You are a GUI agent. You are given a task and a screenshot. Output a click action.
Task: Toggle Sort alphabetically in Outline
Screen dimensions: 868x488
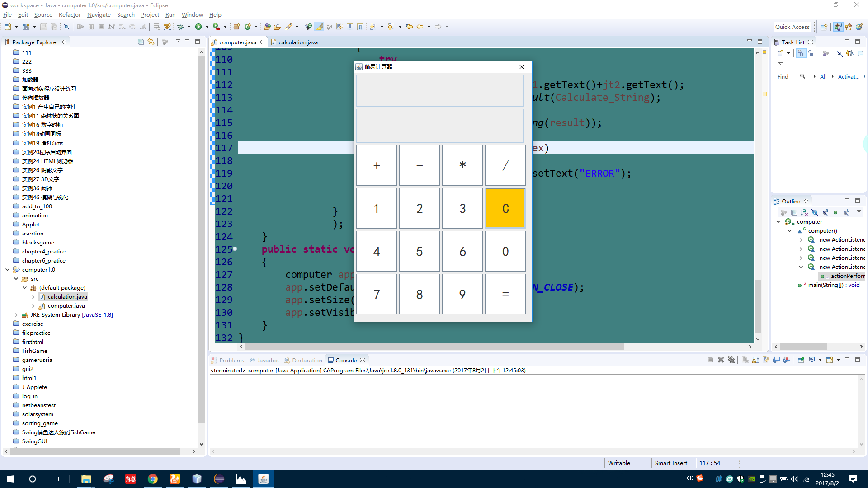804,212
